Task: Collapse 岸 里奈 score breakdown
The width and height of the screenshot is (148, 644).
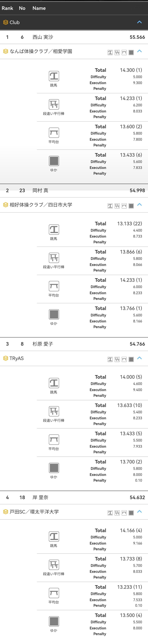Action: (x=140, y=512)
